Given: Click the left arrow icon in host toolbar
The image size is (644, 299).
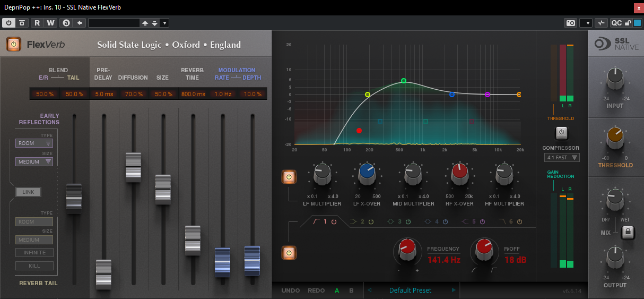Looking at the screenshot, I should (80, 23).
